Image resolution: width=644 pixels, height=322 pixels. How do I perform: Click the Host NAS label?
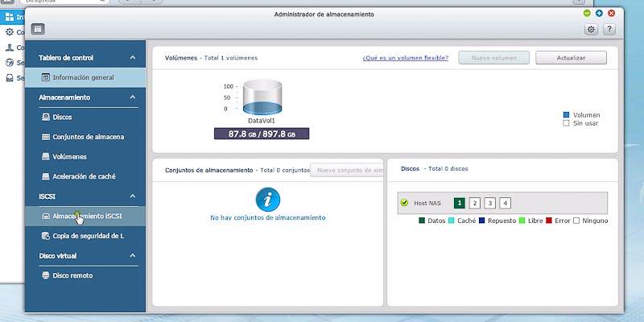(x=427, y=203)
